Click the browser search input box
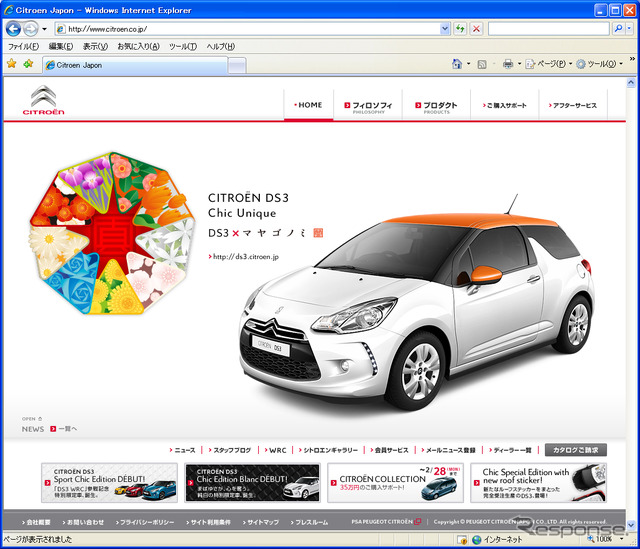This screenshot has width=640, height=549. click(x=549, y=29)
